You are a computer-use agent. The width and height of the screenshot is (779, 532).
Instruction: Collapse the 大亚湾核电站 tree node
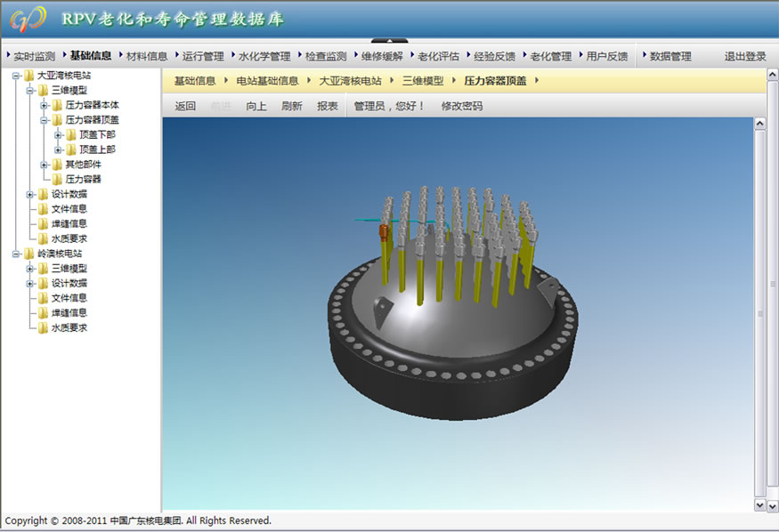click(16, 76)
